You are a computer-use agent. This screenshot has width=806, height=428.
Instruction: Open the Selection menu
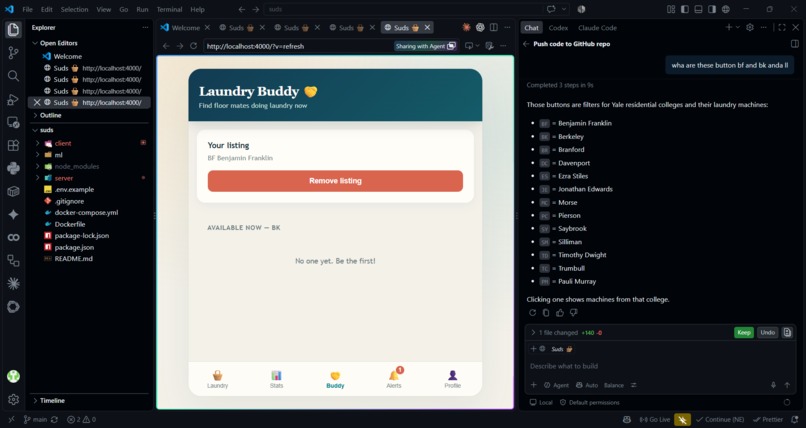pos(74,9)
